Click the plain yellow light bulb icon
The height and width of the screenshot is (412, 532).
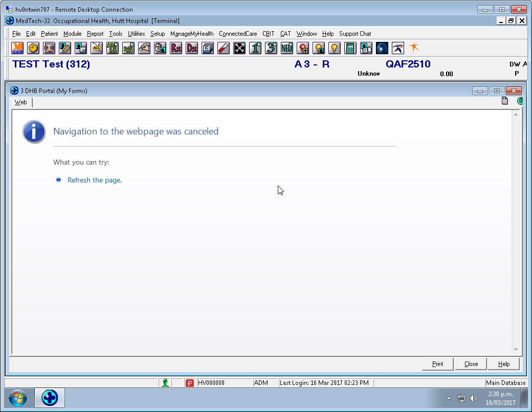pos(335,48)
